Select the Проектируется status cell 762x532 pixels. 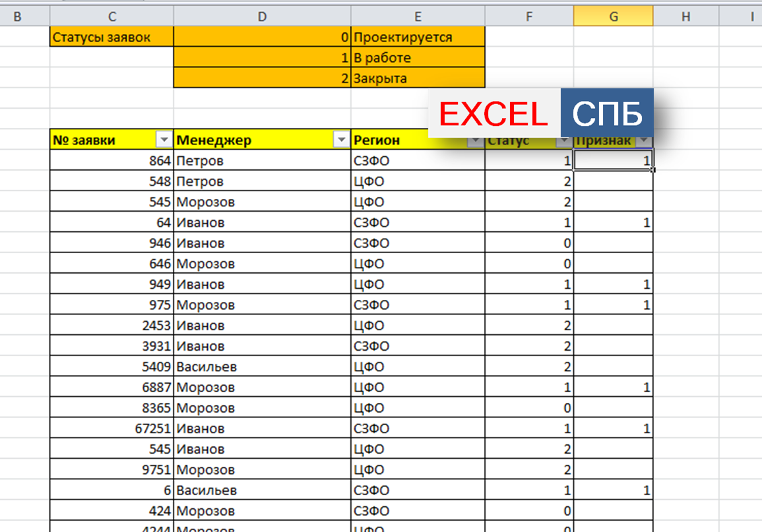418,38
